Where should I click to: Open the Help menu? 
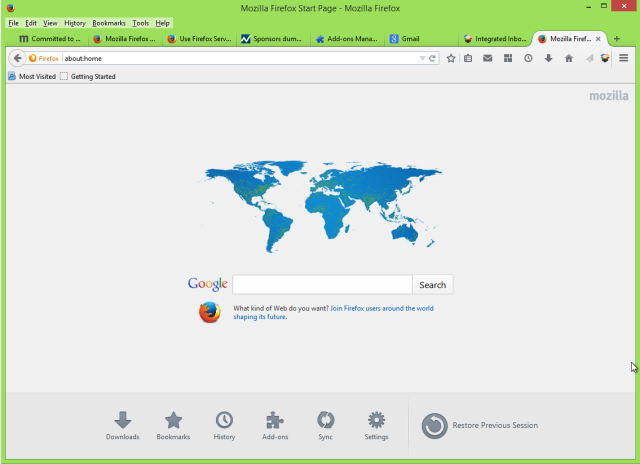(x=162, y=23)
